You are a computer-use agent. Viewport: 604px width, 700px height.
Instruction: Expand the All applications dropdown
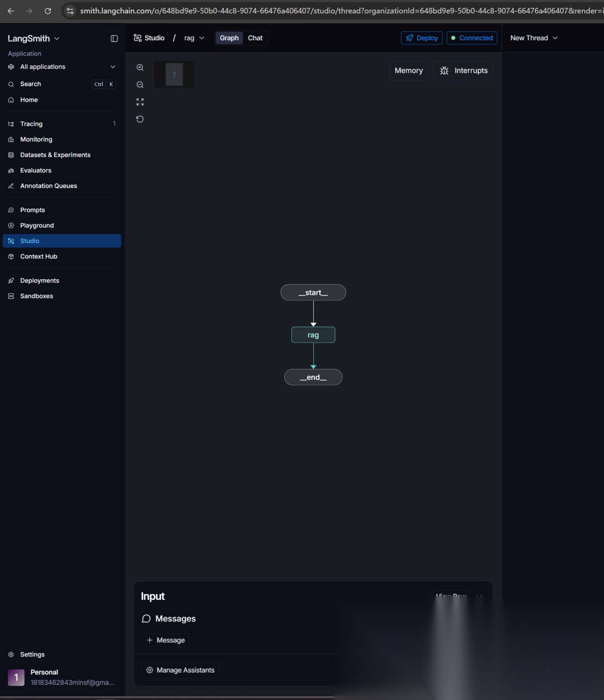pyautogui.click(x=62, y=67)
